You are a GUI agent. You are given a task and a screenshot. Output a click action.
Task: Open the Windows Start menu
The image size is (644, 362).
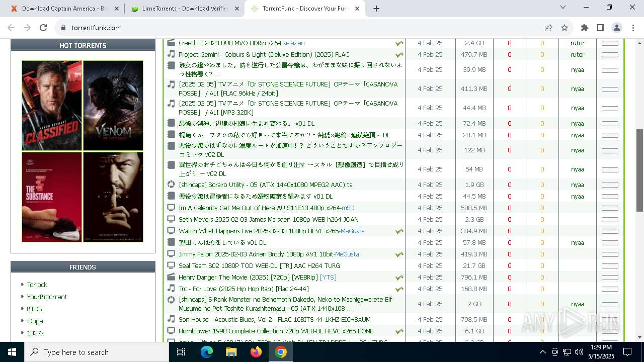coord(12,352)
